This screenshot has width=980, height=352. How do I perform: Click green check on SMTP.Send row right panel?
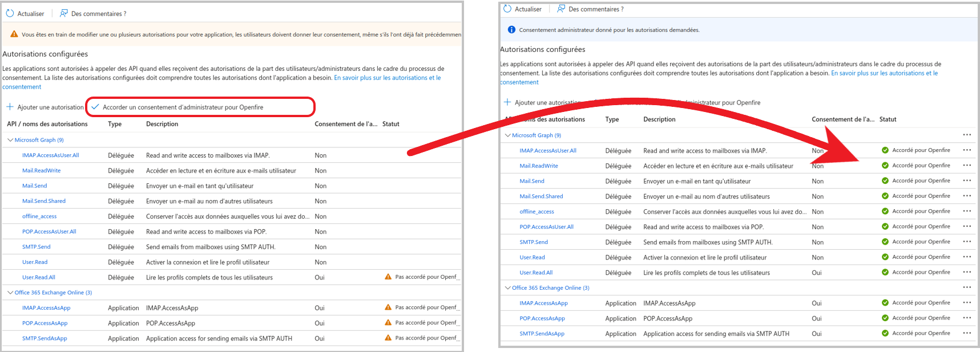pyautogui.click(x=885, y=242)
